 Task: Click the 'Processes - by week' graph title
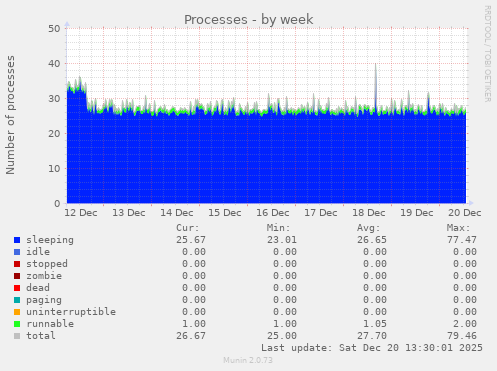pyautogui.click(x=249, y=20)
